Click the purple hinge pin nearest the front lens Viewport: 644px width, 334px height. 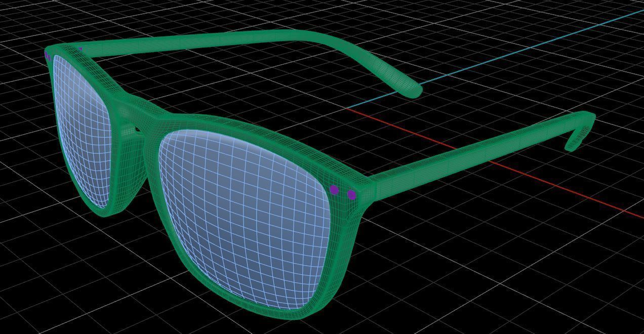coord(334,190)
